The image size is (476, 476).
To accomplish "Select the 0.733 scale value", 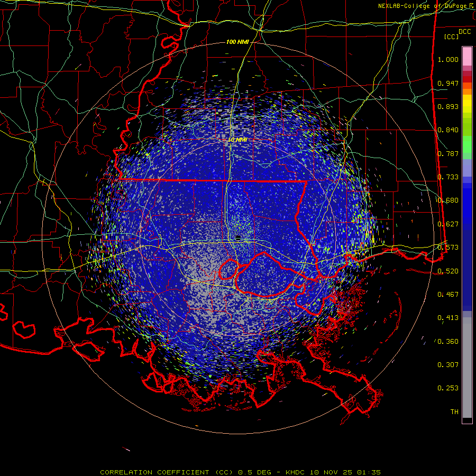I will point(448,177).
